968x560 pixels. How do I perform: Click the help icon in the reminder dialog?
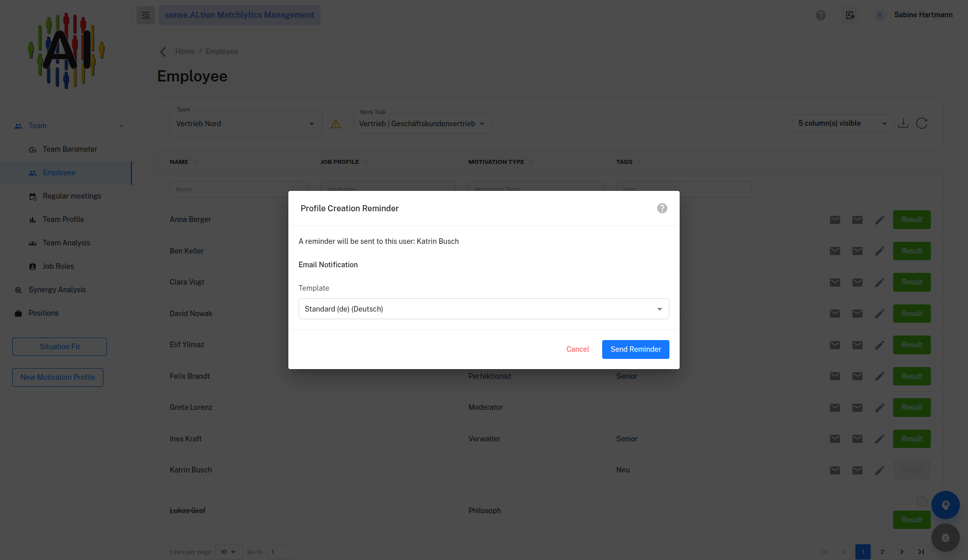[x=662, y=208]
